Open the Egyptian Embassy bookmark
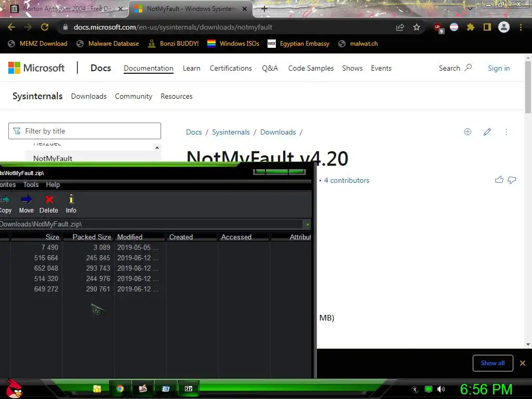Image resolution: width=532 pixels, height=399 pixels. point(298,44)
